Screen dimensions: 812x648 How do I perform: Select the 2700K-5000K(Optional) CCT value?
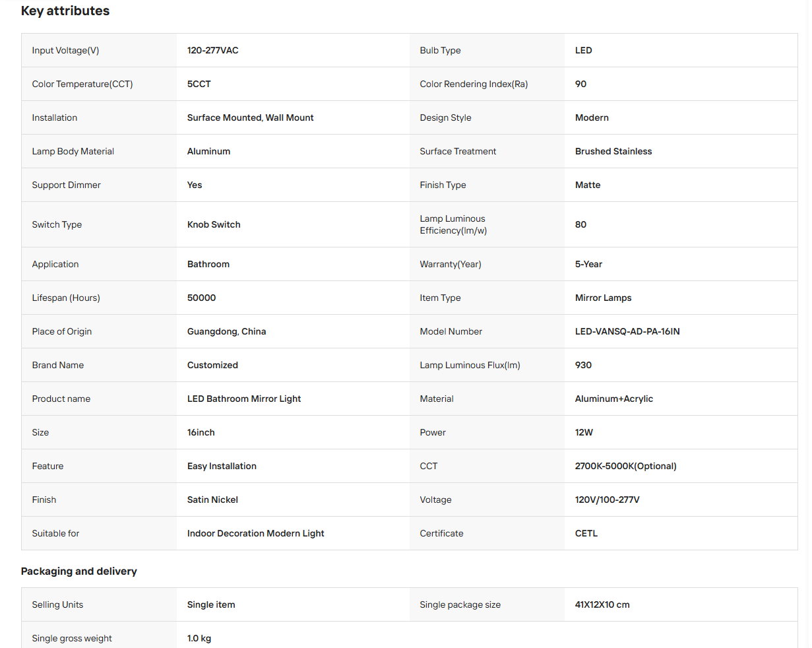click(x=626, y=466)
